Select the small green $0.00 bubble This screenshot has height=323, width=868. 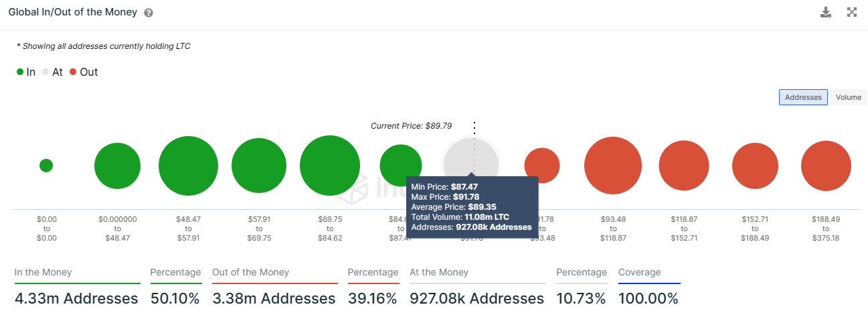click(46, 166)
